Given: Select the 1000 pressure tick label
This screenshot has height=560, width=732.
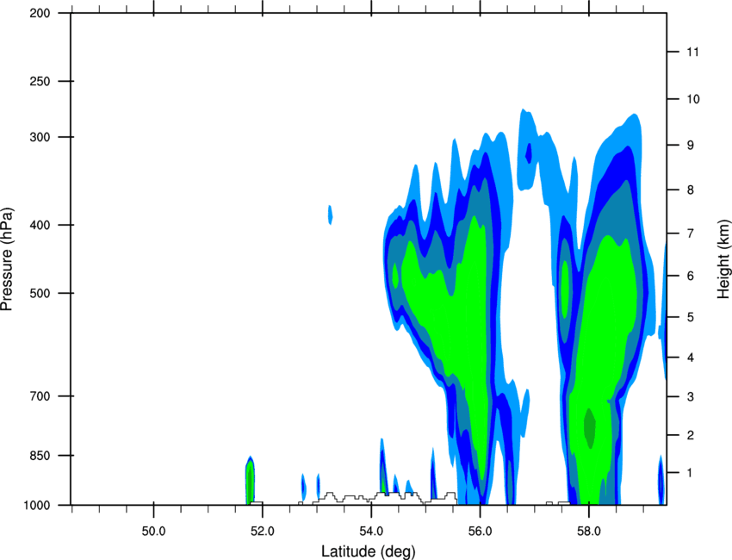Looking at the screenshot, I should [37, 506].
